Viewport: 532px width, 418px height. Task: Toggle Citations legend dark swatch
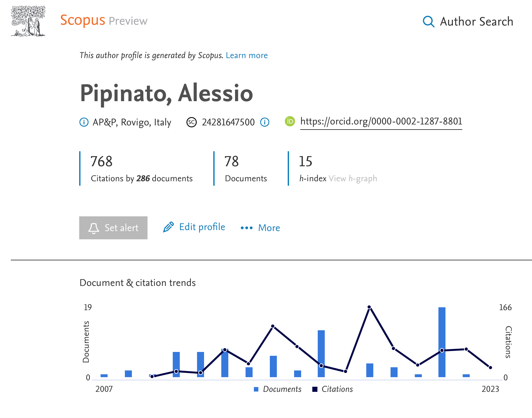click(x=315, y=389)
